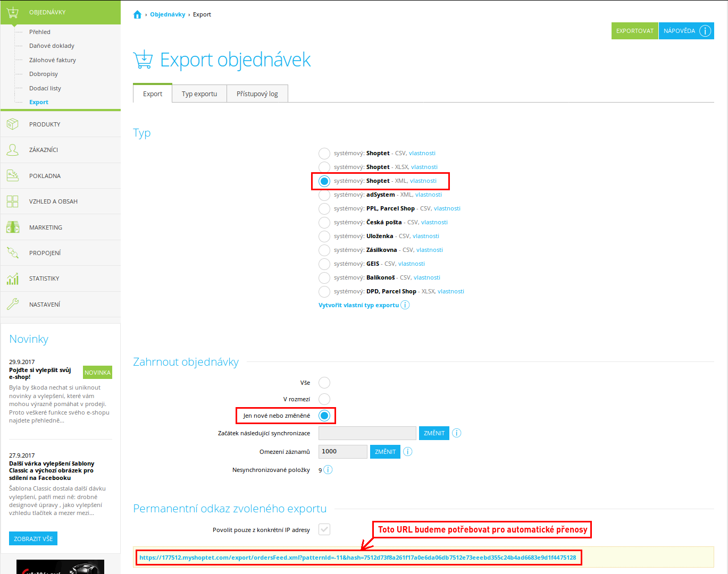728x574 pixels.
Task: Click Změnit next to Omezení záznamů
Action: click(385, 452)
